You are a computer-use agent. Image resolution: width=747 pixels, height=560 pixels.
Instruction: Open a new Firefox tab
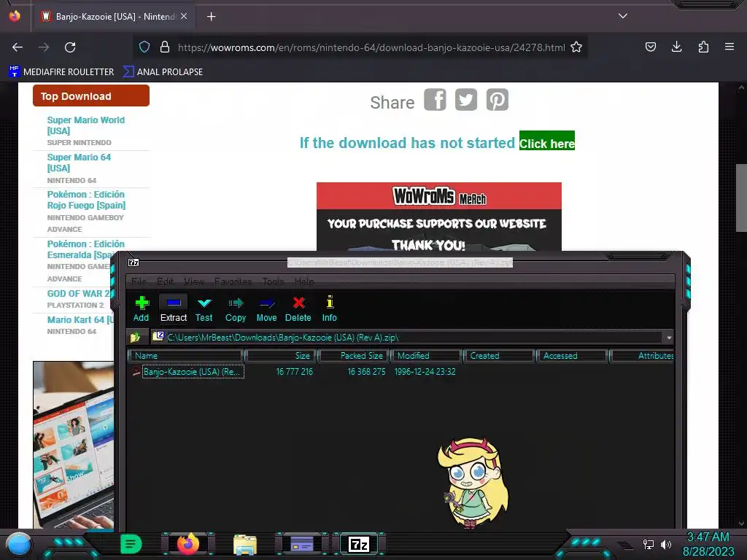[x=212, y=17]
